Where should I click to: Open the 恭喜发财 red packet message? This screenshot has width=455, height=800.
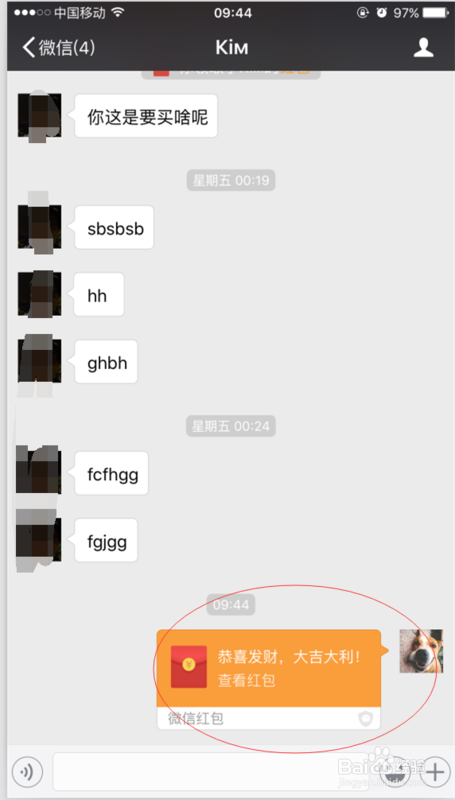click(269, 679)
